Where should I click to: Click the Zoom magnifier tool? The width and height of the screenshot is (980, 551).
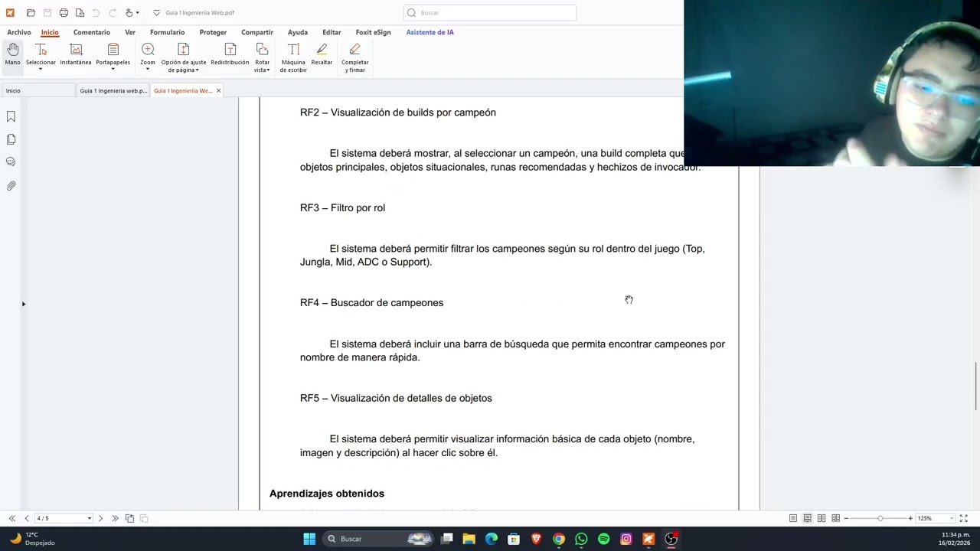148,55
